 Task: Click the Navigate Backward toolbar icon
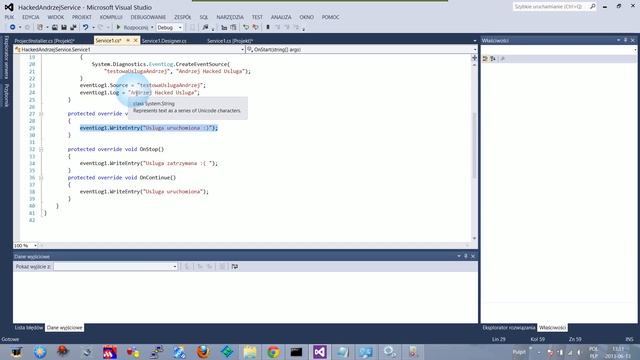click(x=13, y=27)
